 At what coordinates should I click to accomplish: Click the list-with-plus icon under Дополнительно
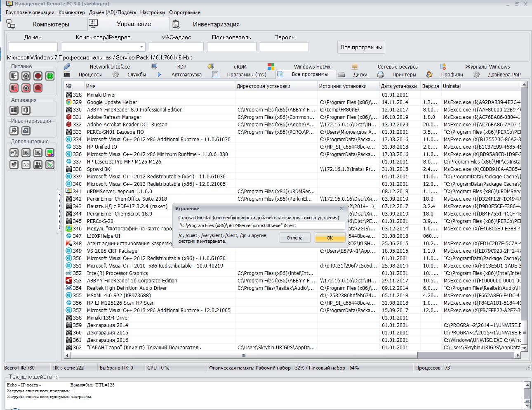click(x=26, y=153)
